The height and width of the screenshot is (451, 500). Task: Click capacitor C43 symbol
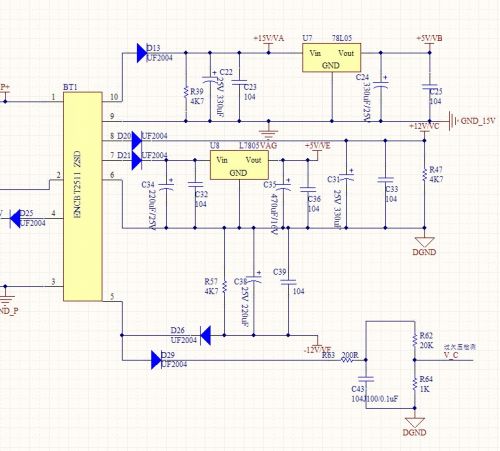point(366,379)
